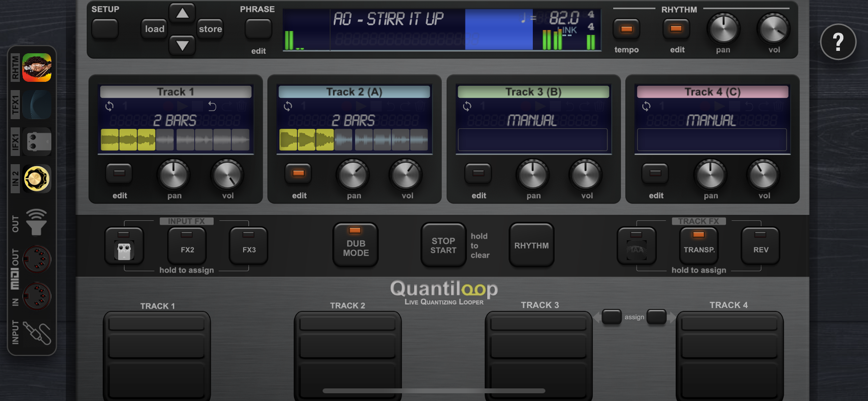The height and width of the screenshot is (401, 868).
Task: Click the trash icon on Track 2
Action: 419,106
